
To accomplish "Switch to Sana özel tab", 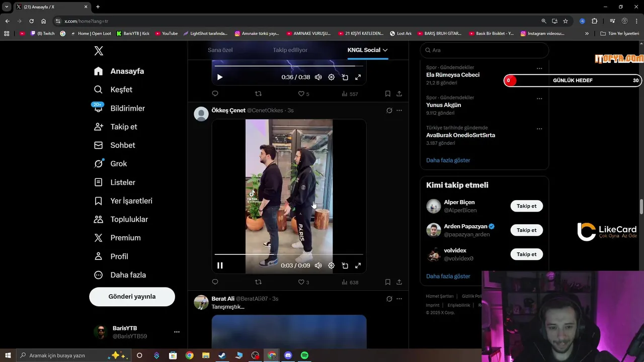I will (220, 50).
